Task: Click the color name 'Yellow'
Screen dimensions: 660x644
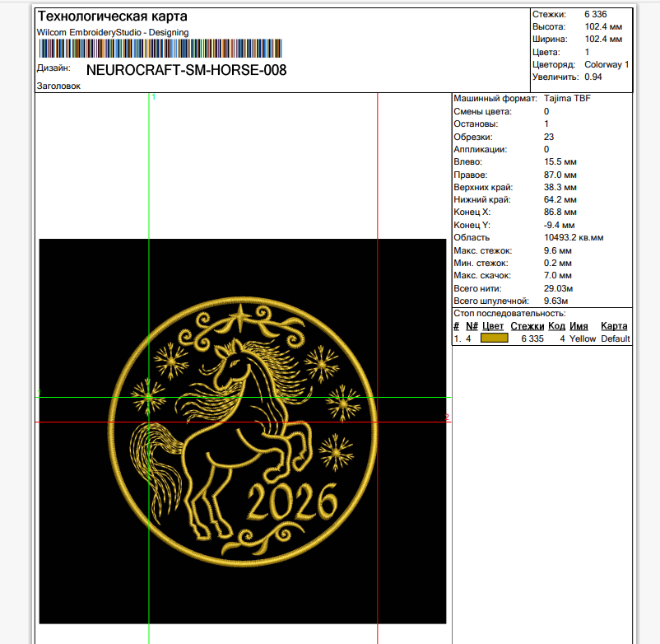Action: [583, 338]
